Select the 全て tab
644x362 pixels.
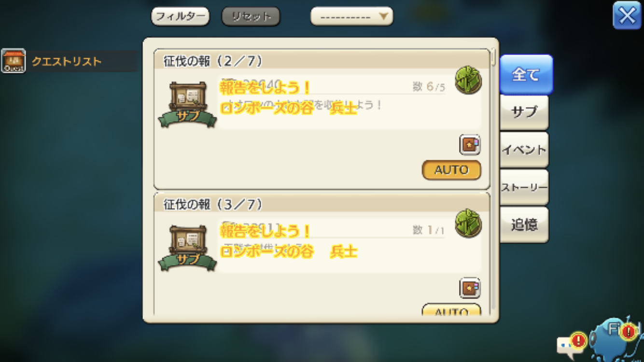[526, 74]
